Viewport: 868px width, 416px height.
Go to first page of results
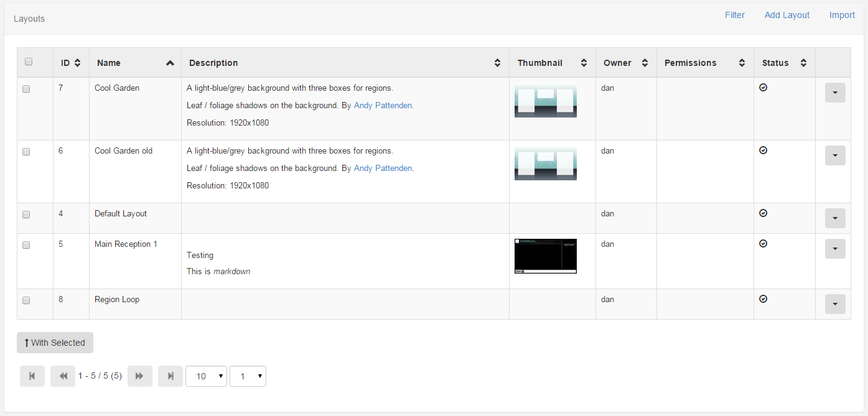[32, 376]
